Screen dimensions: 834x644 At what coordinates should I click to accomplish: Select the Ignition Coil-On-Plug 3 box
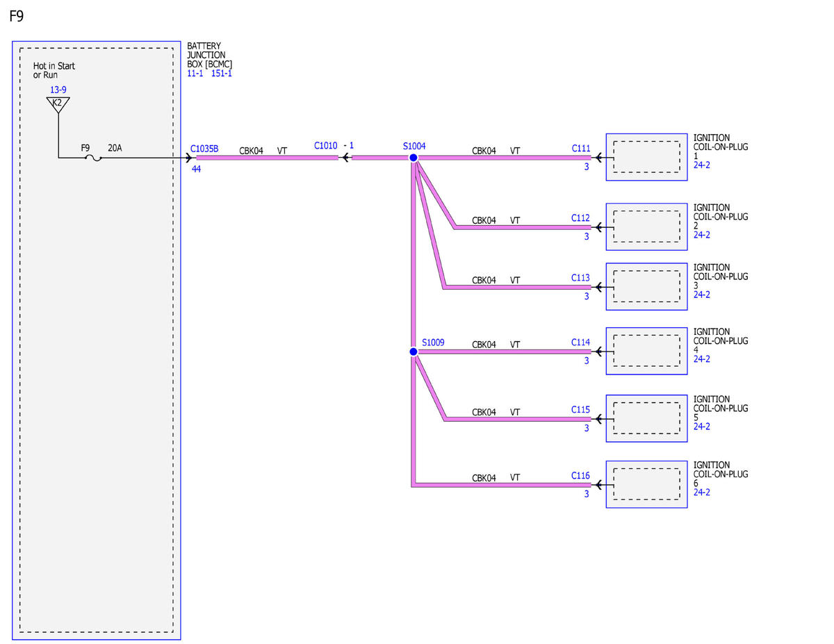click(646, 286)
